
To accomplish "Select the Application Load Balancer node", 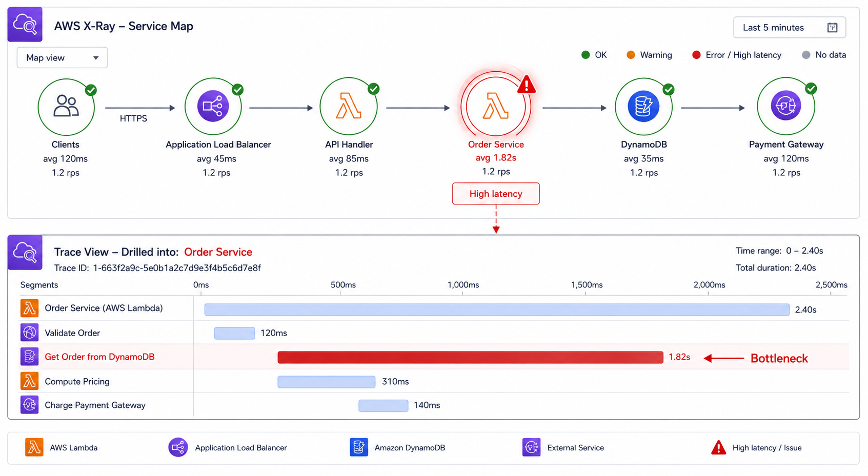I will point(213,107).
